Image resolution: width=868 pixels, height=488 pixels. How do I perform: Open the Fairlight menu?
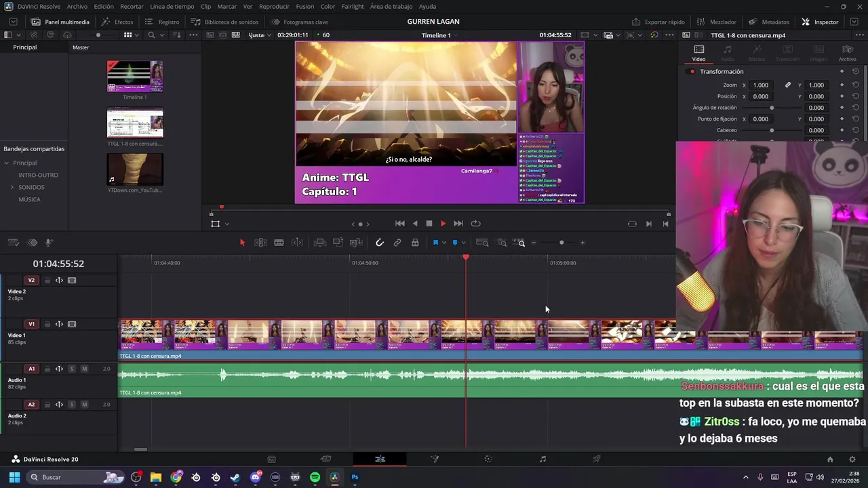[353, 6]
